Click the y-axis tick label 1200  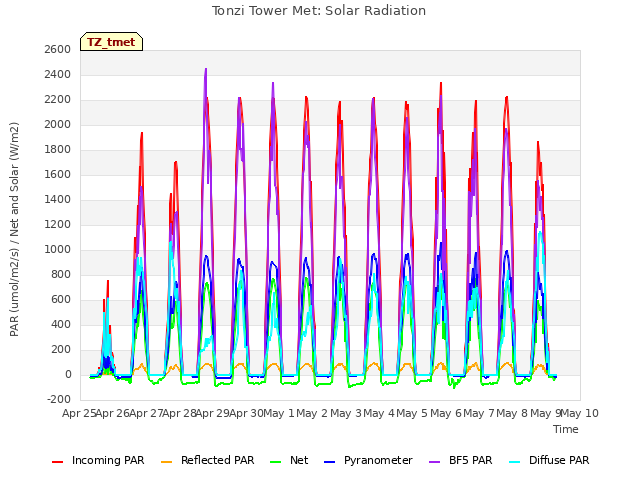(58, 224)
